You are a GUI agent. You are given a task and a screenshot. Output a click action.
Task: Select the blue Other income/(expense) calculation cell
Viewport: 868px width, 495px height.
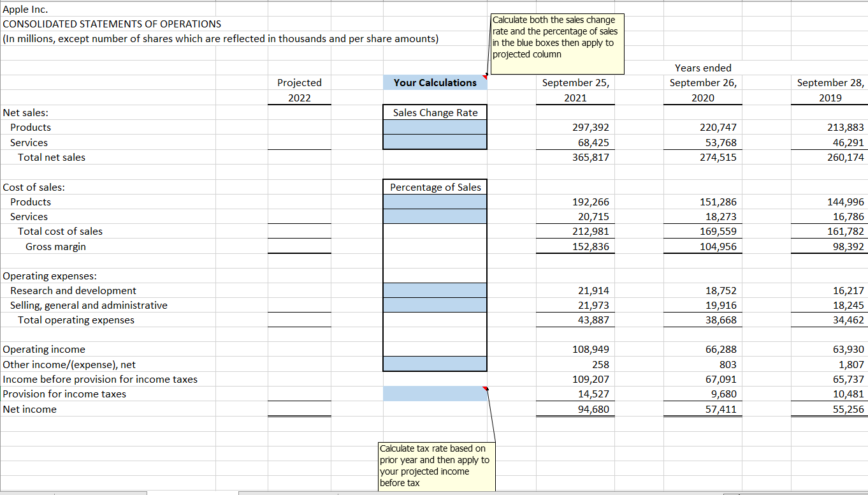(x=435, y=364)
